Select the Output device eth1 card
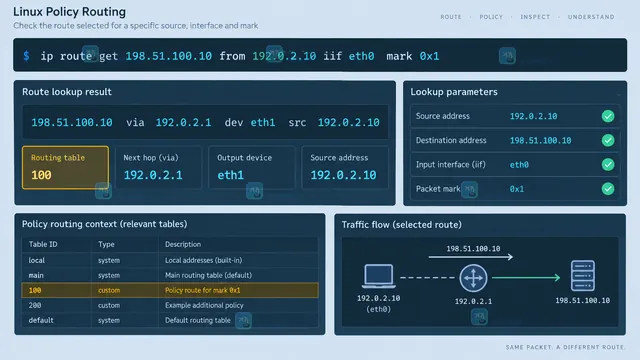This screenshot has width=640, height=360. (251, 167)
